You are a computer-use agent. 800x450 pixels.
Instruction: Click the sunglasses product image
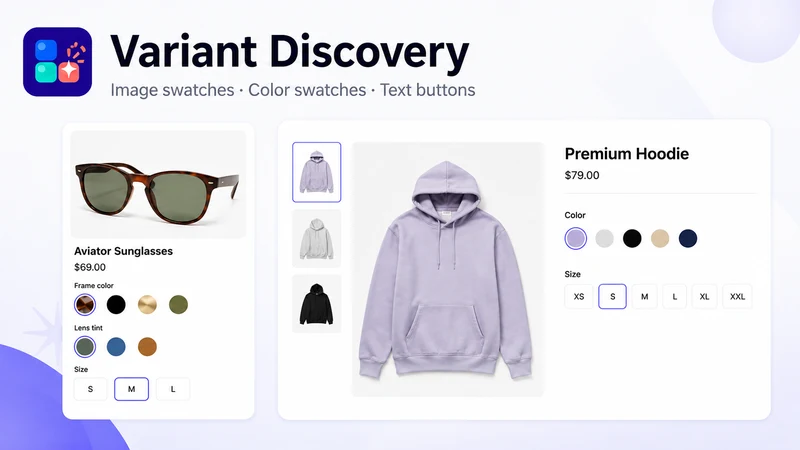(158, 184)
